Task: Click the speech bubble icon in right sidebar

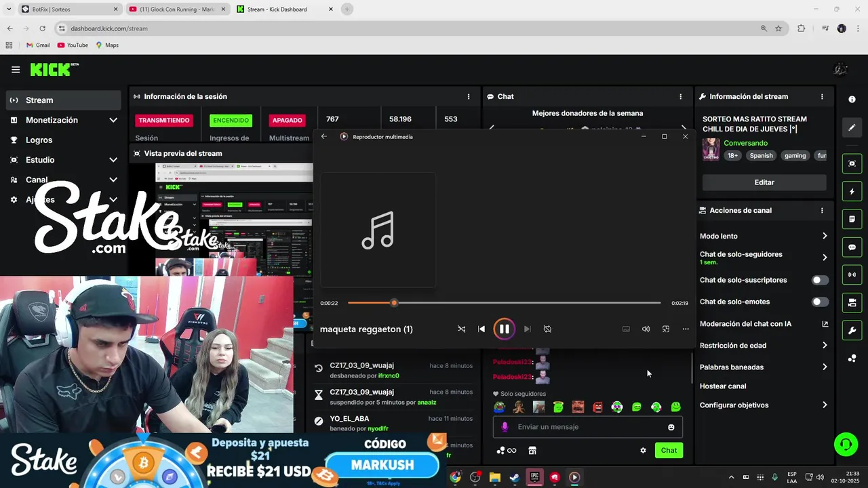Action: [852, 247]
